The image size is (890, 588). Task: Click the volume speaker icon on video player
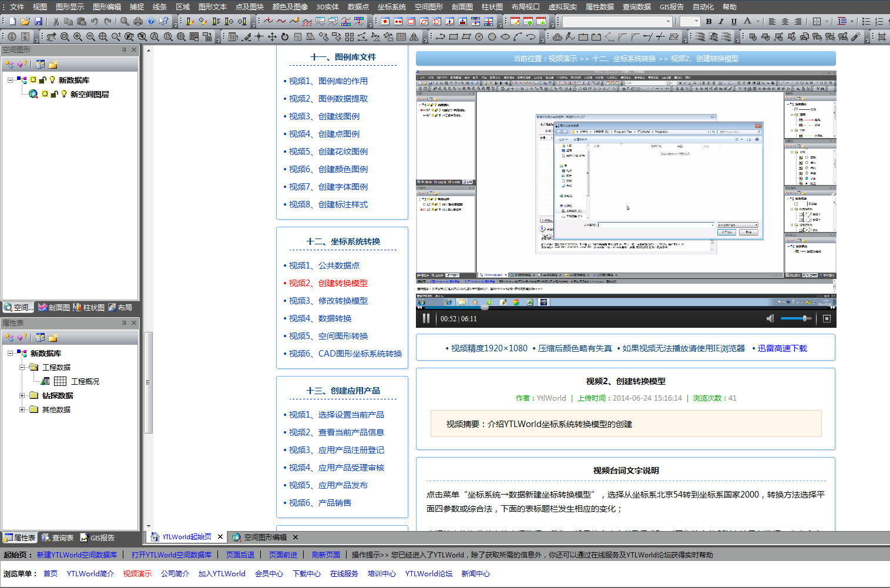pos(770,318)
